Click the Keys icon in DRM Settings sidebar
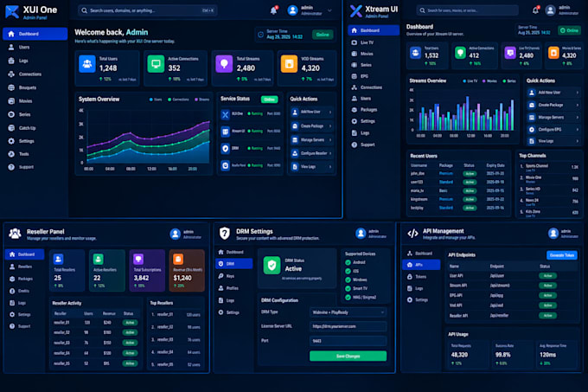Image resolution: width=588 pixels, height=392 pixels. click(220, 276)
